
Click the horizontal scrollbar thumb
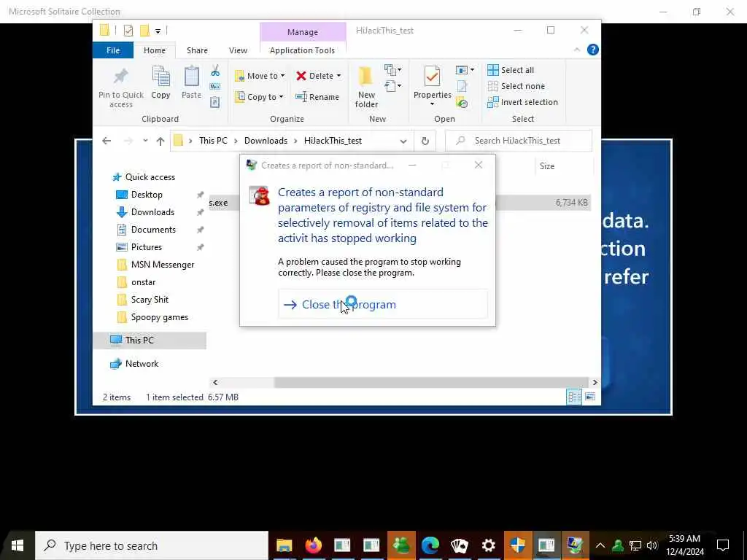point(431,382)
